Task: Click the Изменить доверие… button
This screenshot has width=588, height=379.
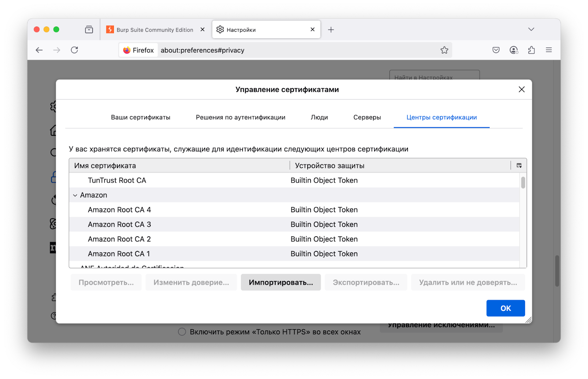Action: tap(191, 282)
